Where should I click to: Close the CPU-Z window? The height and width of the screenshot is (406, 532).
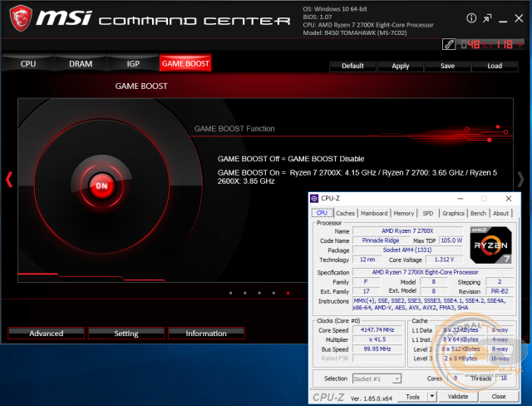tap(508, 199)
